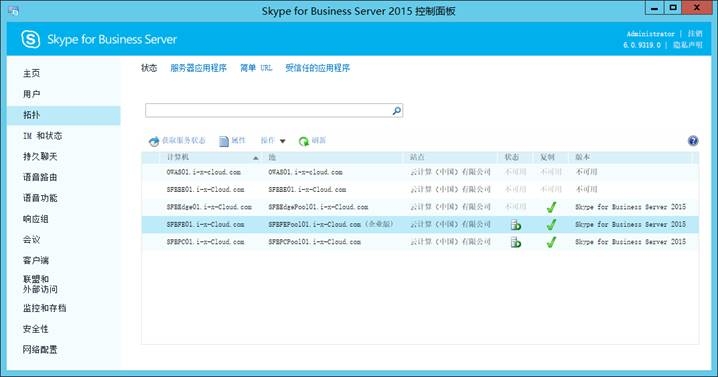Click pool SFBPCPool01.i-x-Cloud.com cell
718x377 pixels.
pos(315,242)
